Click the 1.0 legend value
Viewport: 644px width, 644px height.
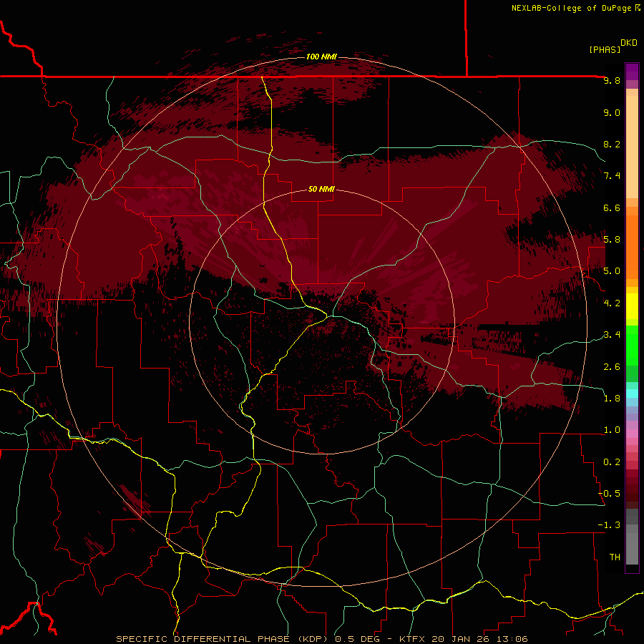[x=612, y=430]
